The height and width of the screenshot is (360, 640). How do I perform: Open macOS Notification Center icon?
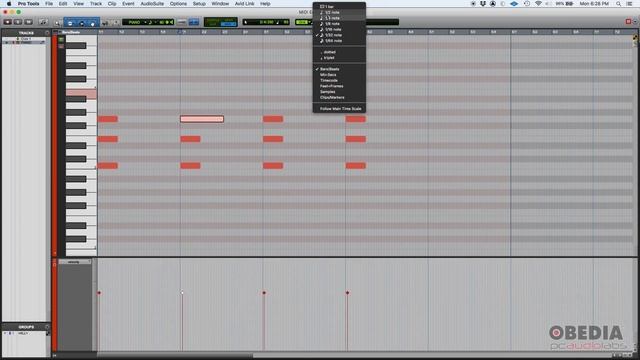pyautogui.click(x=629, y=3)
